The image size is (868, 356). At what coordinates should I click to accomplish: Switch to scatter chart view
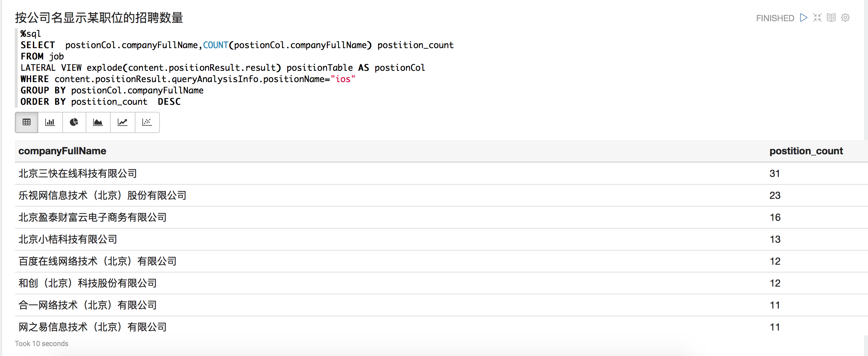pyautogui.click(x=147, y=122)
